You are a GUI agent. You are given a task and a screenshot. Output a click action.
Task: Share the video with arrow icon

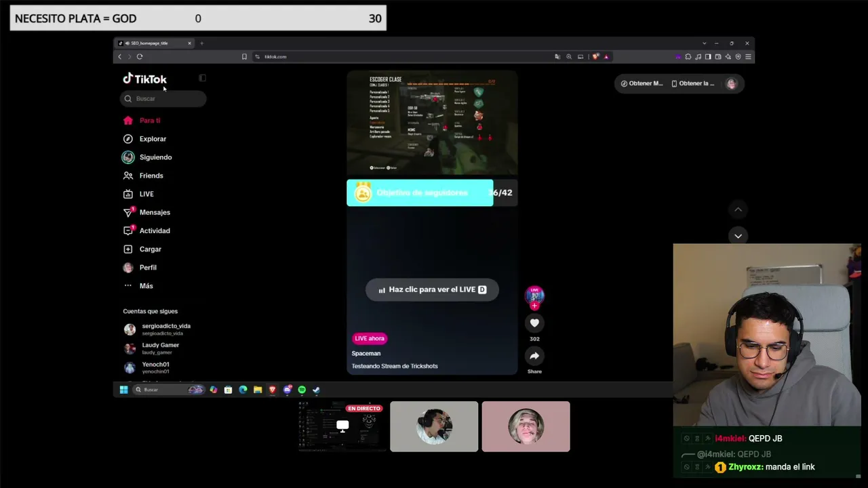[534, 356]
